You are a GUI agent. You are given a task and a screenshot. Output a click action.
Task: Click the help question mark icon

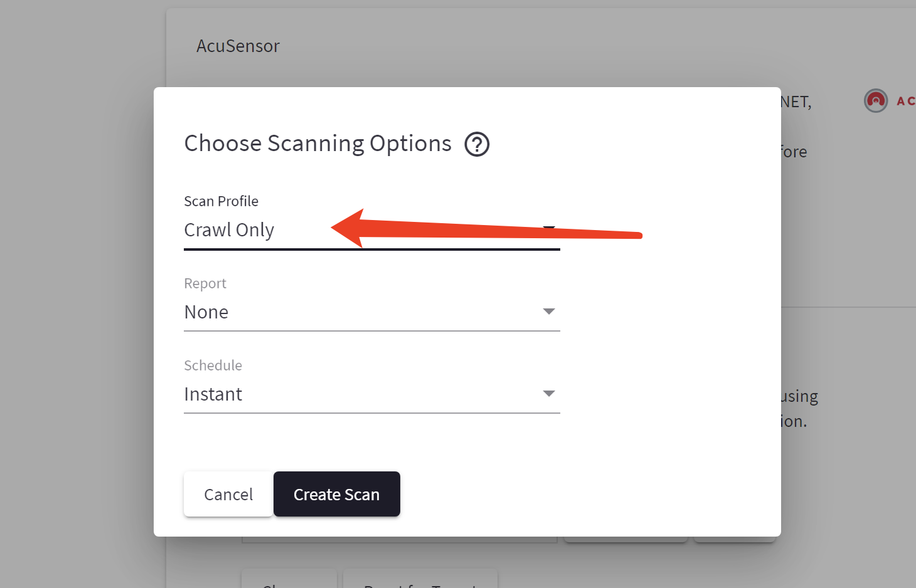[477, 144]
